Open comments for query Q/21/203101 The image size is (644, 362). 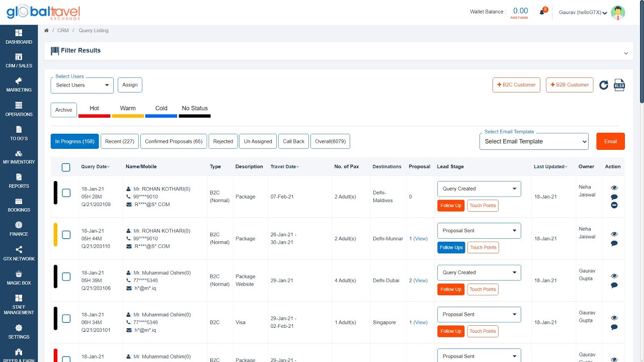coord(614,327)
